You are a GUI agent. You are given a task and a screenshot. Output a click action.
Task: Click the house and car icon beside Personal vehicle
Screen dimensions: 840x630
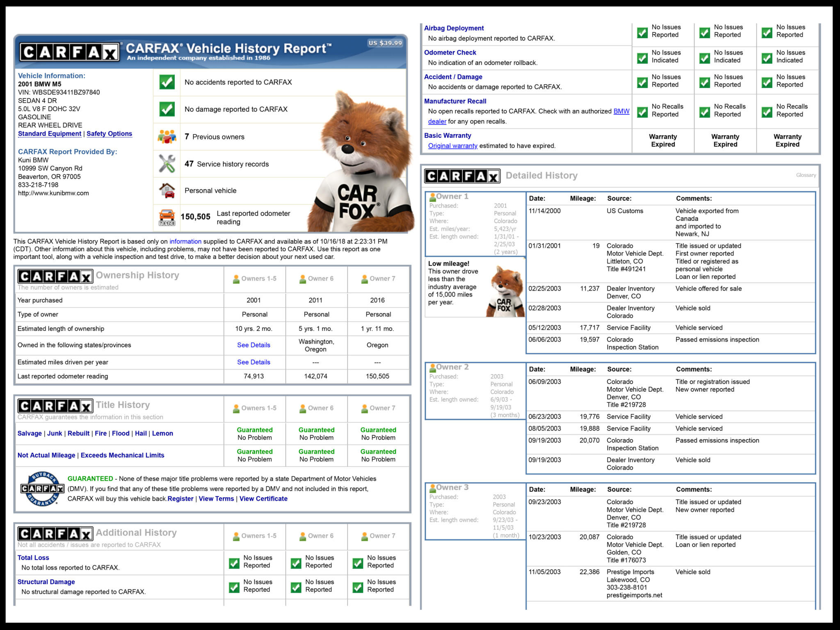(x=167, y=191)
